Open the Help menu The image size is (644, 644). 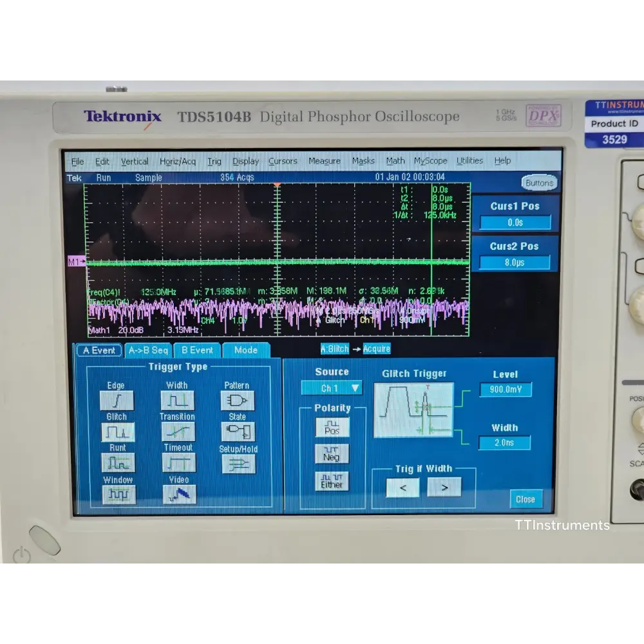tap(502, 160)
